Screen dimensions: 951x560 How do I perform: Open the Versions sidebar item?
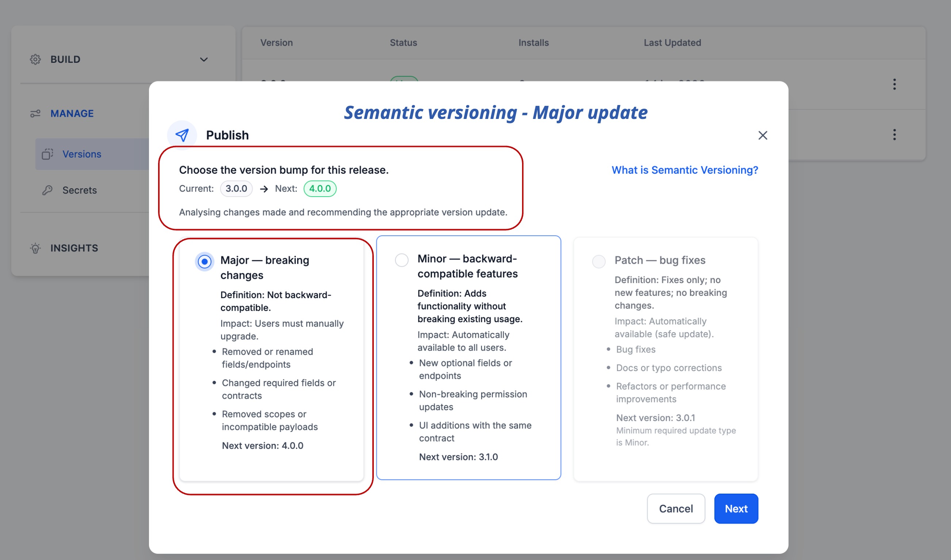tap(81, 154)
